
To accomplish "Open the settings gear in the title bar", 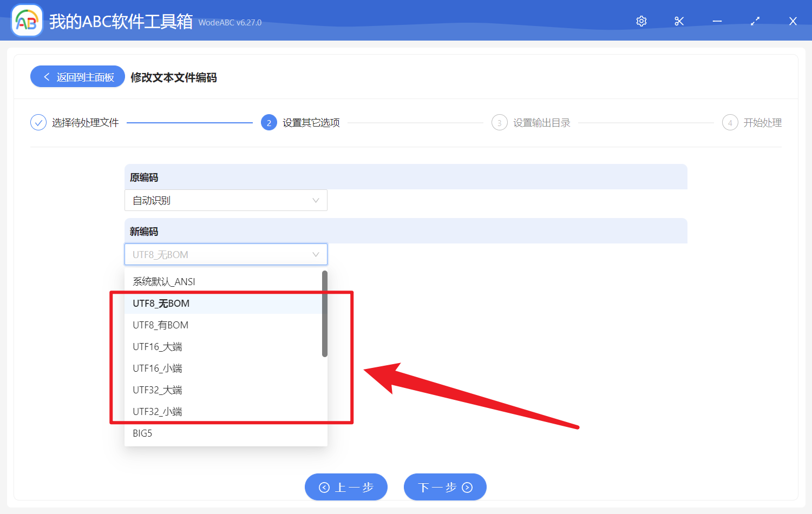I will click(x=641, y=21).
